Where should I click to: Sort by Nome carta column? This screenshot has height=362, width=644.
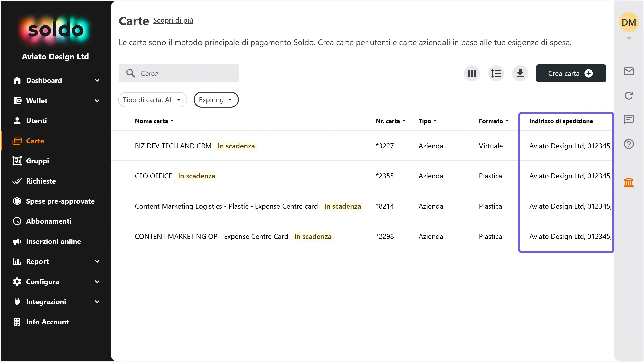tap(154, 121)
